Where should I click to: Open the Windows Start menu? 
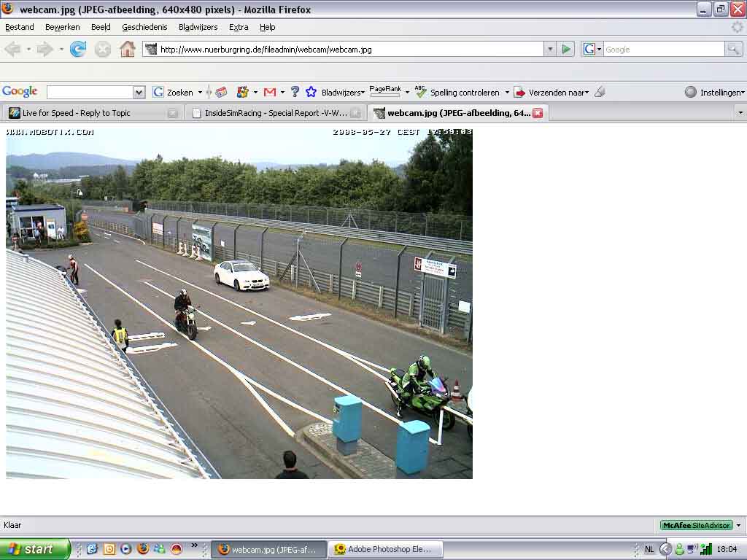34,549
